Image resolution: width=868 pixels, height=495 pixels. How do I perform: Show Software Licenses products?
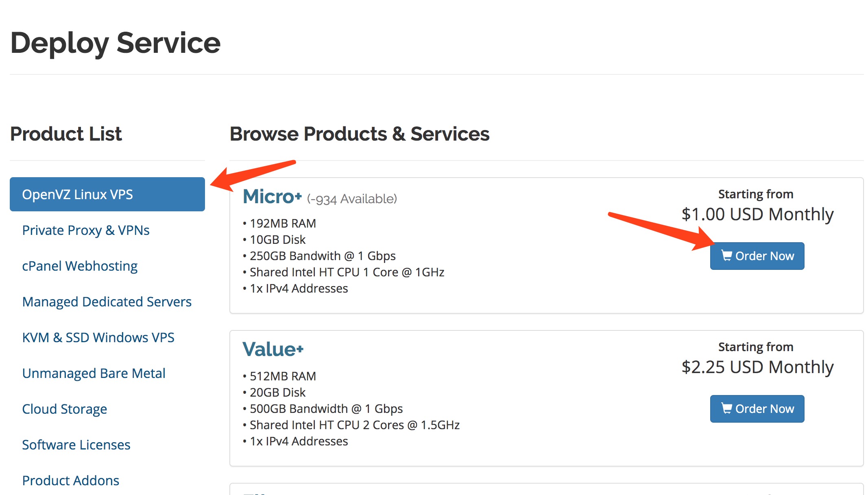76,445
